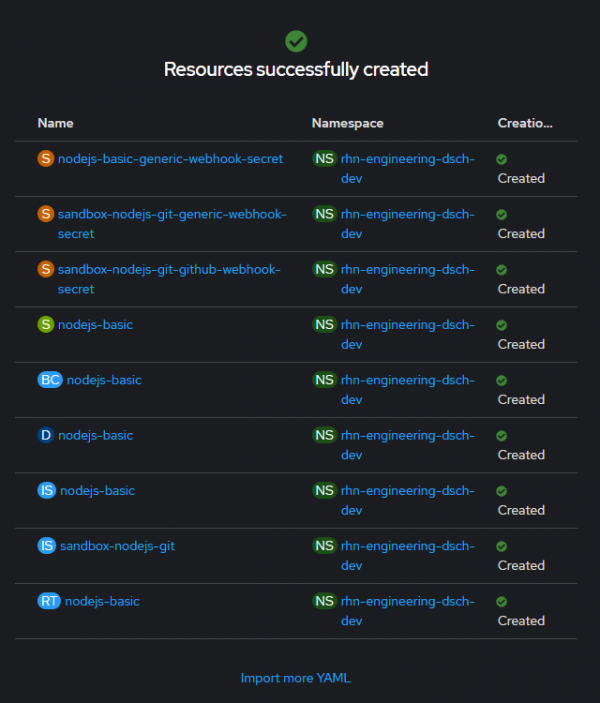Click Import more YAML link
The image size is (600, 703).
pos(295,678)
